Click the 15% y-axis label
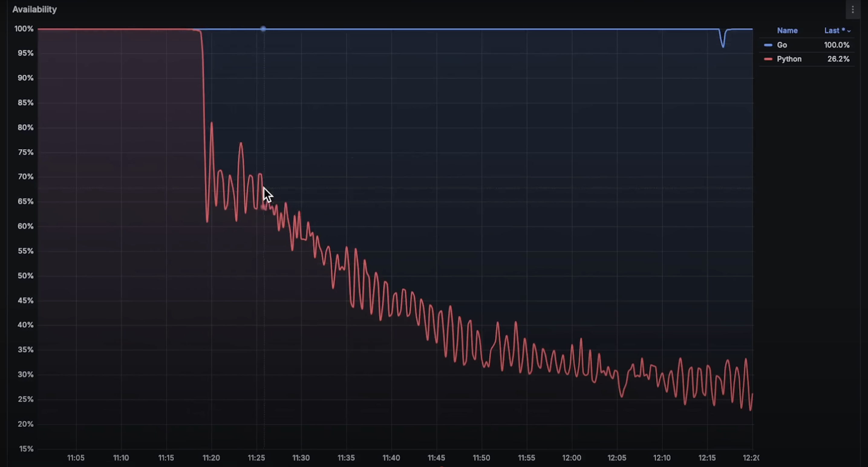This screenshot has width=868, height=467. click(26, 449)
